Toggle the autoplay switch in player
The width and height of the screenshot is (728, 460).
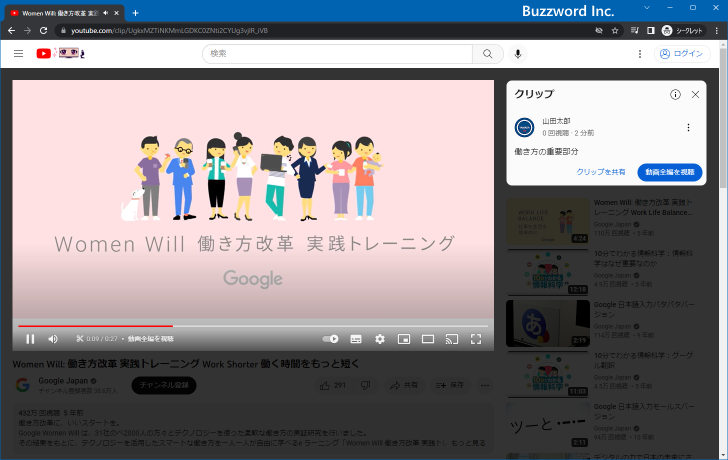click(331, 339)
